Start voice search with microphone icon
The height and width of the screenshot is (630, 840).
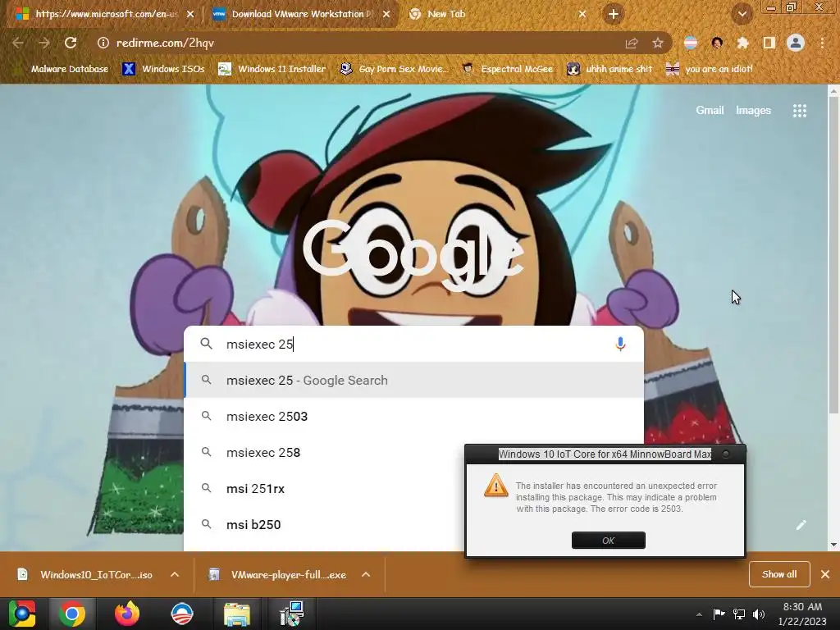click(620, 344)
